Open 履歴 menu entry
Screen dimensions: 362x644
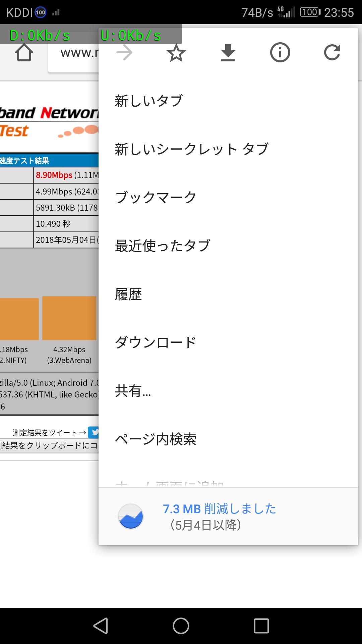[x=228, y=294]
